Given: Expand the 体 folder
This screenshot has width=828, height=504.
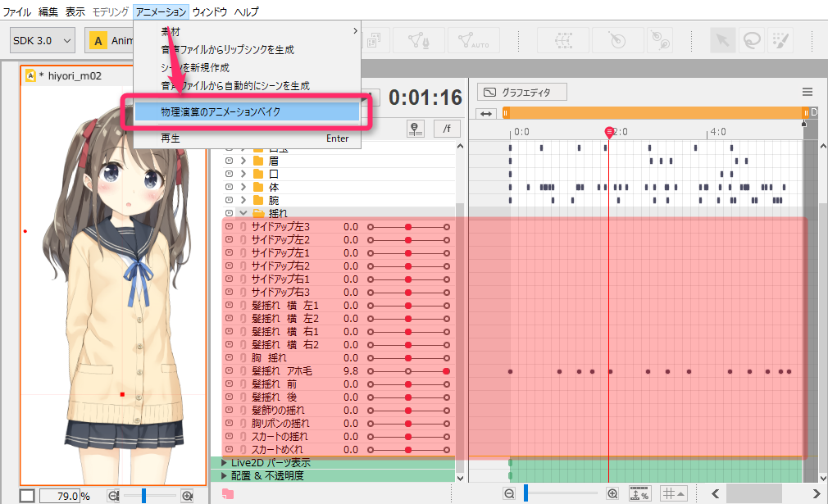Looking at the screenshot, I should [243, 186].
